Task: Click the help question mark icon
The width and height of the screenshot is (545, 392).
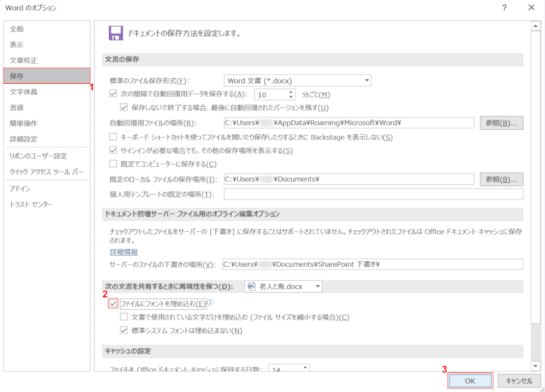Action: point(504,8)
